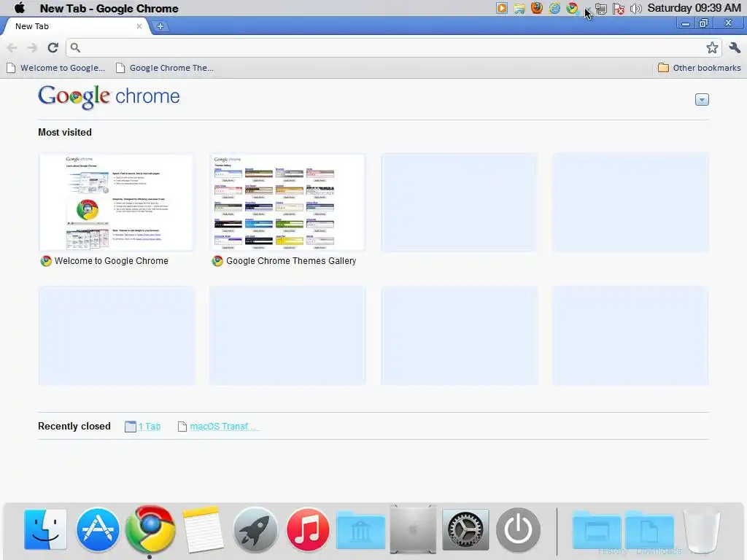This screenshot has height=560, width=747.
Task: Click the Welcome to Google Chrome title link
Action: (x=111, y=261)
